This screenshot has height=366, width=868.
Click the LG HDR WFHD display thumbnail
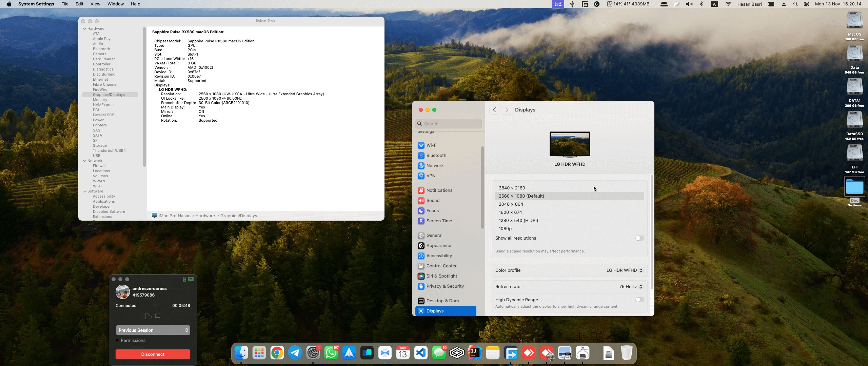[570, 144]
